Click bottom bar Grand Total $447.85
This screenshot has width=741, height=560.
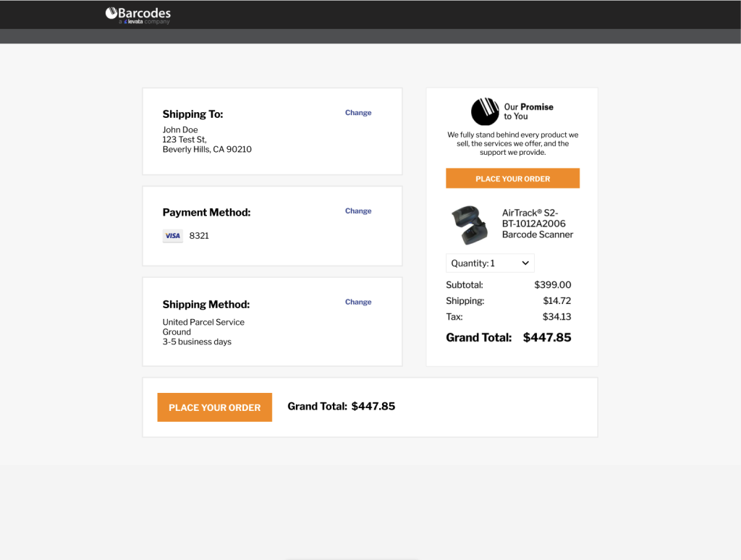[373, 407]
